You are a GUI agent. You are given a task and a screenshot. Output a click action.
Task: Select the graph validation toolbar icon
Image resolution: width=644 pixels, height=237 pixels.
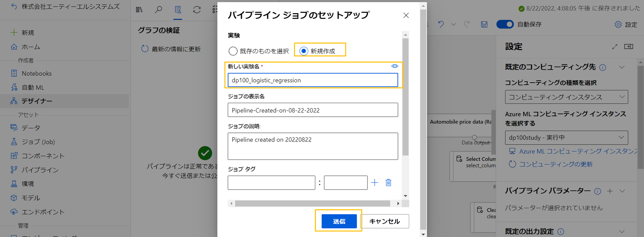pos(178,10)
